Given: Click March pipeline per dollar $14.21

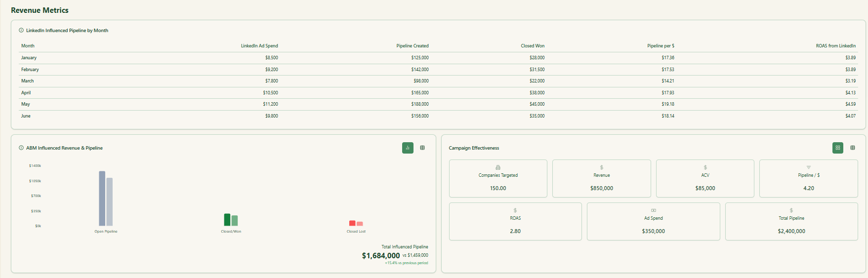Looking at the screenshot, I should (668, 81).
